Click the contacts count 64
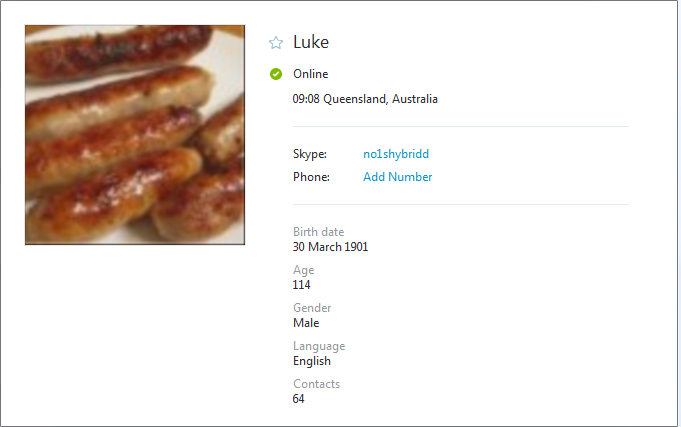 299,399
